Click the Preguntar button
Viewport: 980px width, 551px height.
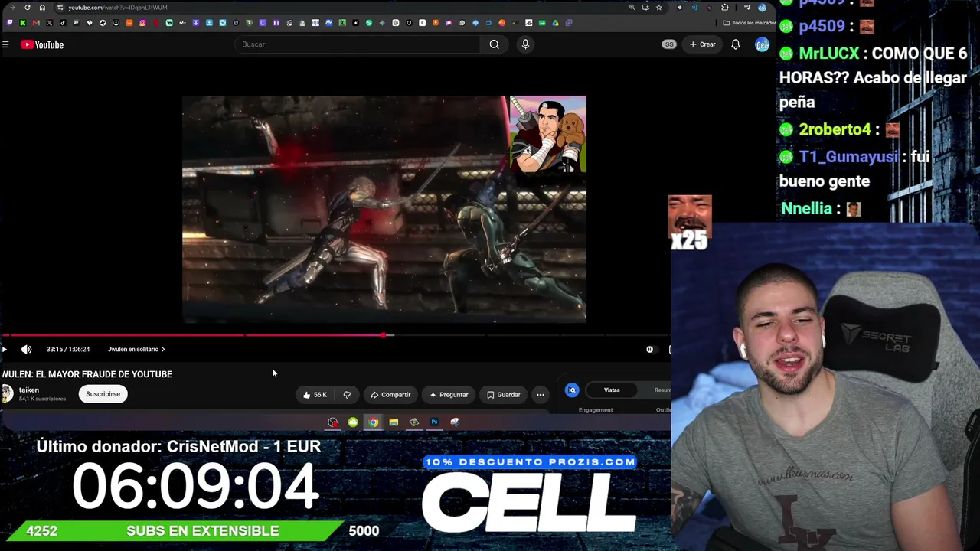pyautogui.click(x=449, y=395)
